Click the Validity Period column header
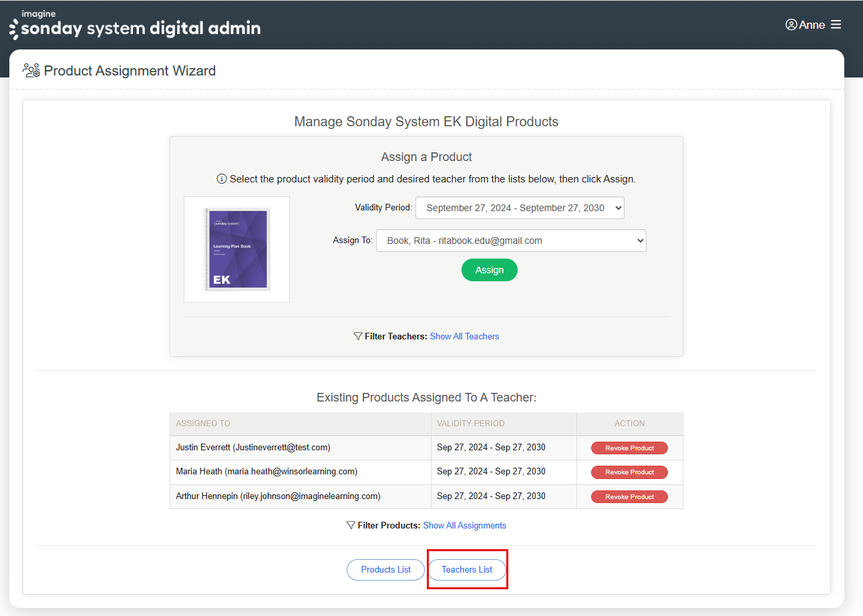Viewport: 863px width, 616px height. click(x=470, y=423)
